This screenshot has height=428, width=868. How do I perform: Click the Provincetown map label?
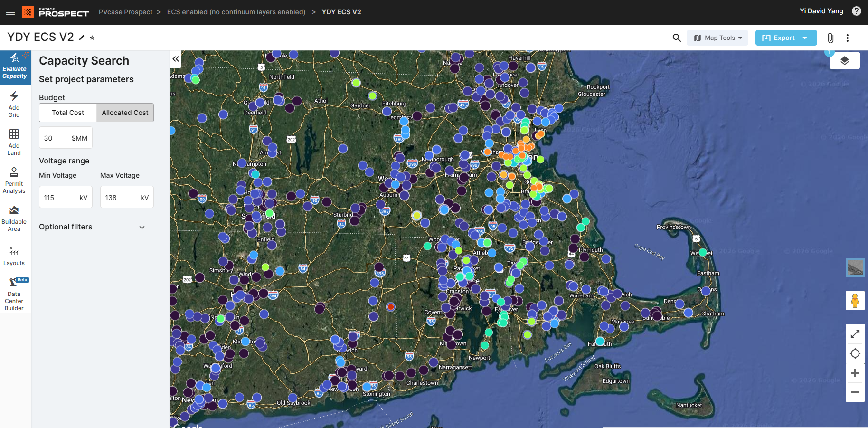[x=674, y=227]
